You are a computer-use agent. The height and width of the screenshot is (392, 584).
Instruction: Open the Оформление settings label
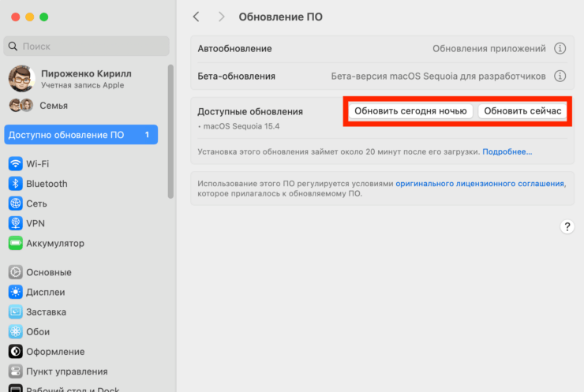[x=55, y=352]
